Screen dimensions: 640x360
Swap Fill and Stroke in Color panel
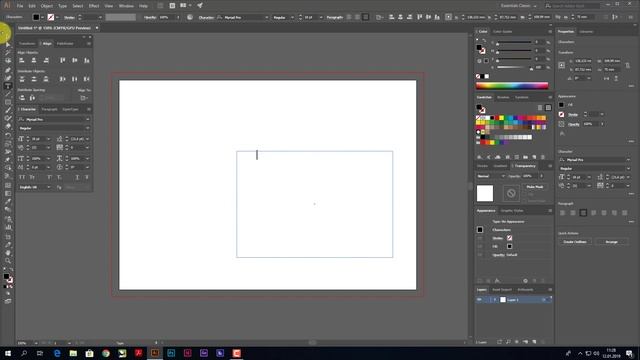(x=484, y=41)
